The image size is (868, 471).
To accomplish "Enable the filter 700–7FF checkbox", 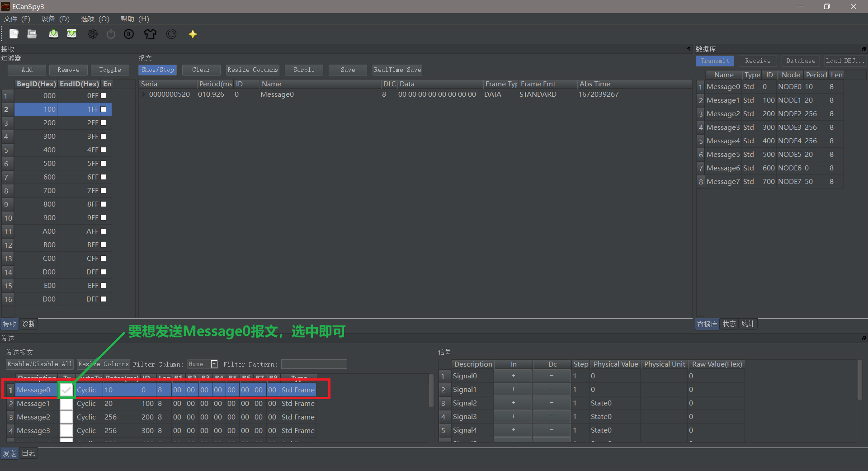I will tap(104, 191).
